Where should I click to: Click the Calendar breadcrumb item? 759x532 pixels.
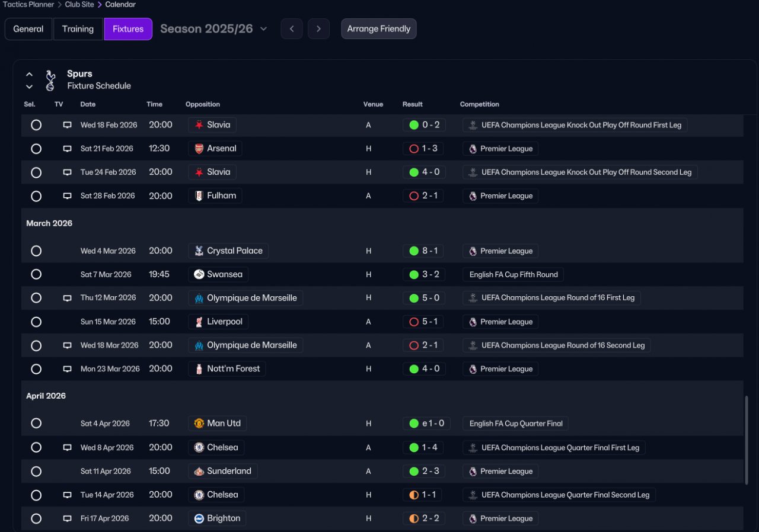[120, 5]
